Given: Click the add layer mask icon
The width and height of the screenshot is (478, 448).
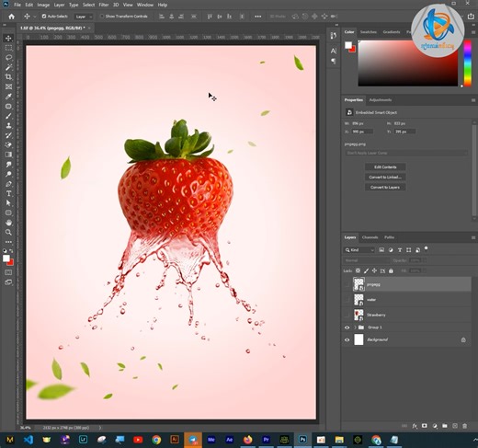Looking at the screenshot, I should (425, 426).
